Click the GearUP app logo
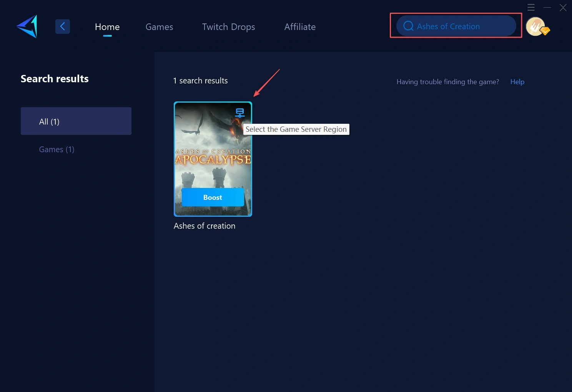 click(x=27, y=26)
